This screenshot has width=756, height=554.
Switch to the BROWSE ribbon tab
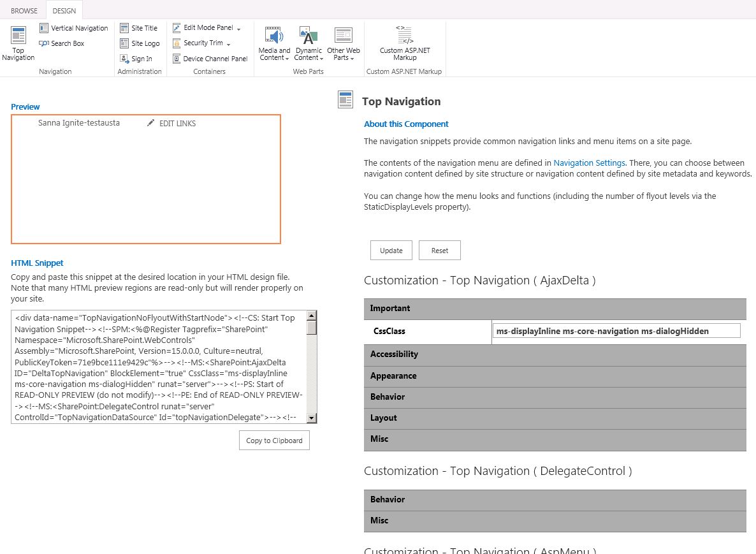tap(24, 10)
